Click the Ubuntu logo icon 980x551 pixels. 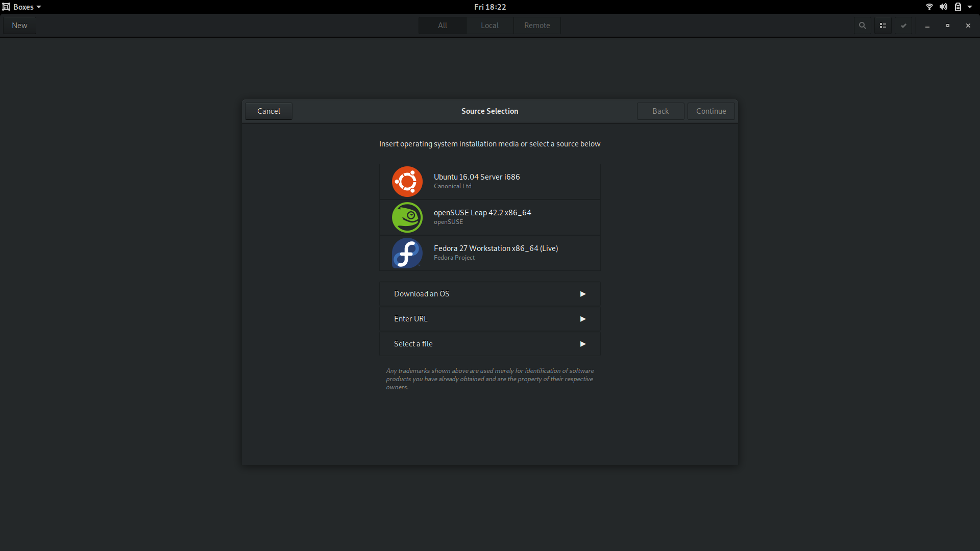407,182
